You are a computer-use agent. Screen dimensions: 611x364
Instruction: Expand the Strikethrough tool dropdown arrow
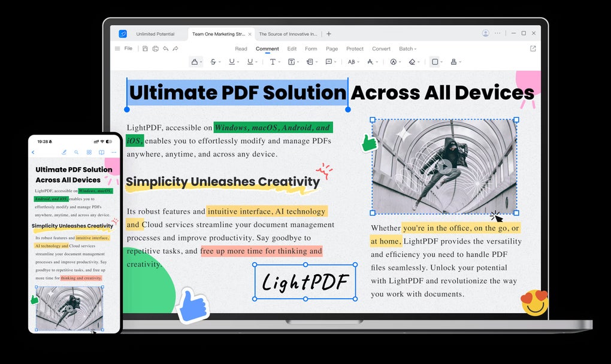(219, 62)
